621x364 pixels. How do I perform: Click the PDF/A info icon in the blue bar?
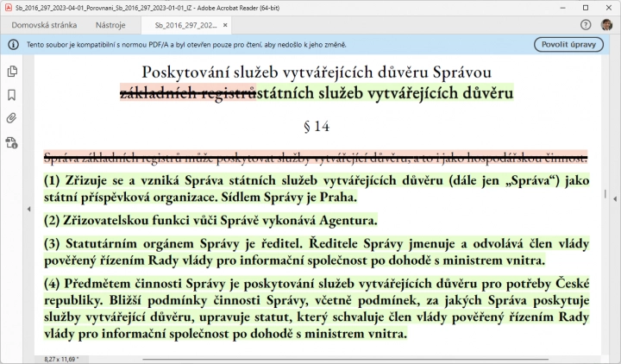[x=14, y=45]
